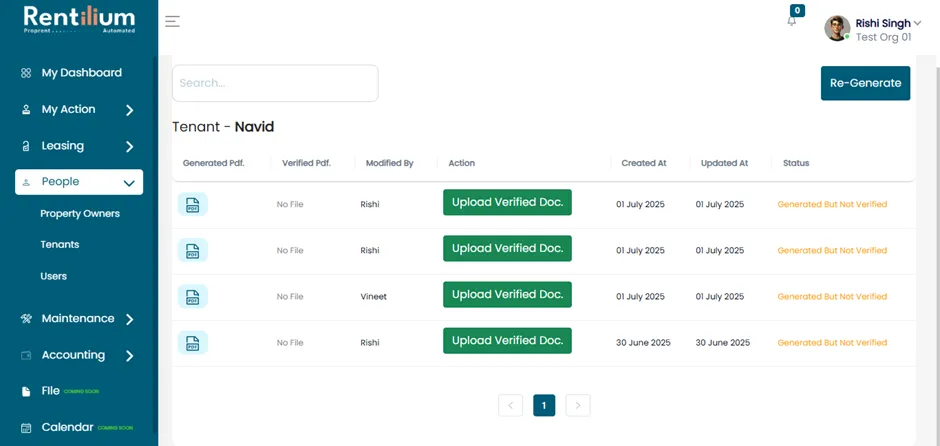Click the Tenant - Navid heading
The image size is (940, 446).
[223, 127]
